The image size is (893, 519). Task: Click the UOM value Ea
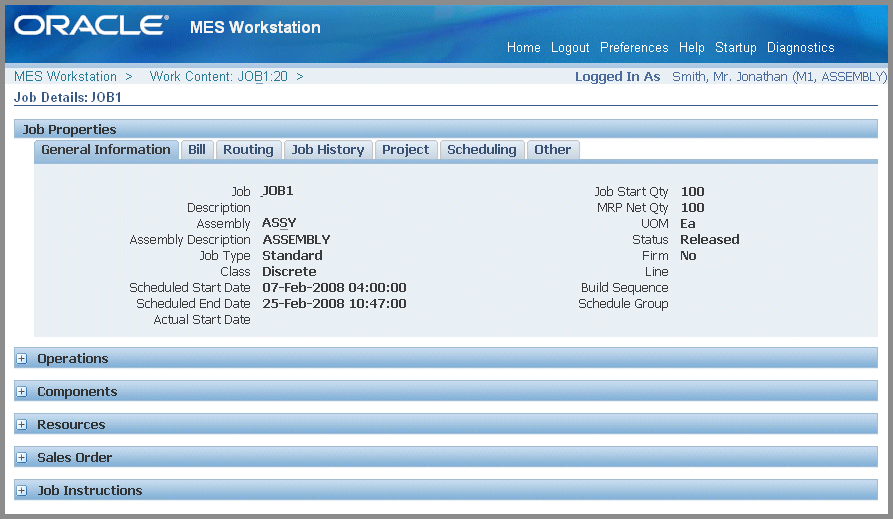pos(688,223)
